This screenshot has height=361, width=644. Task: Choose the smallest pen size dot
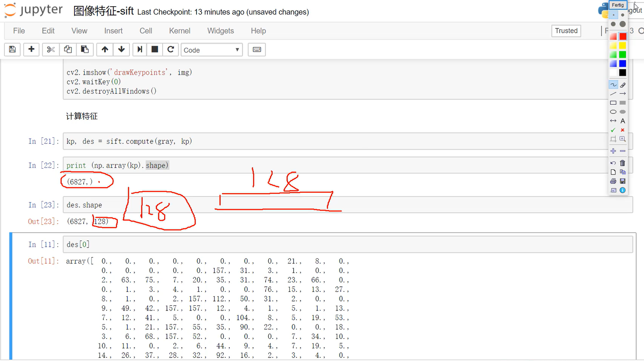pos(613,15)
